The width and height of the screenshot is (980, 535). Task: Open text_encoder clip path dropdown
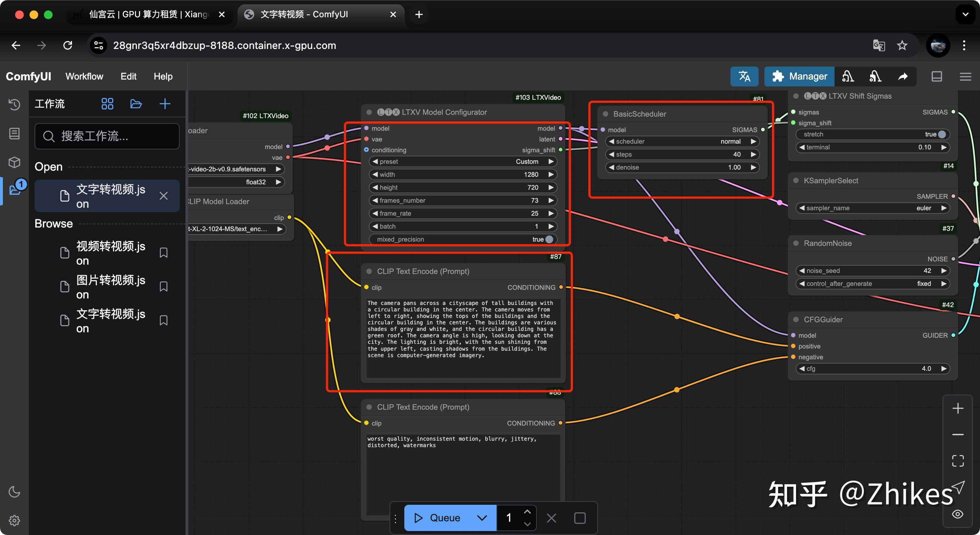pos(237,229)
